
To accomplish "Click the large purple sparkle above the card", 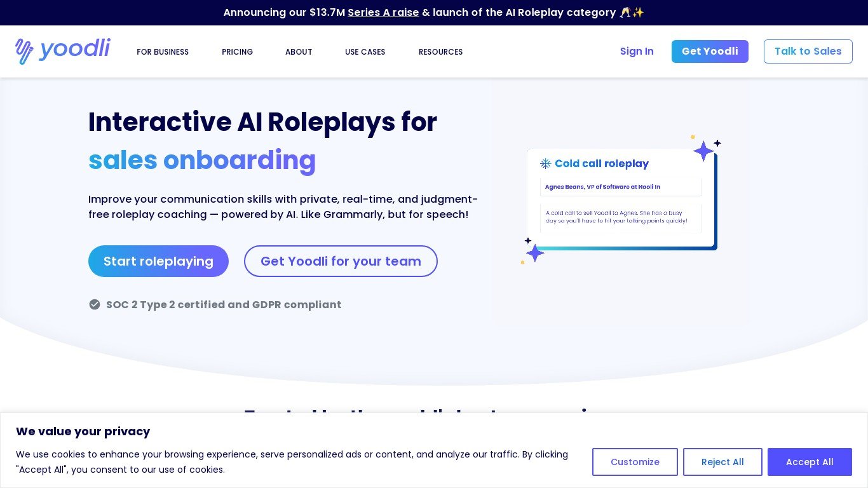I will pyautogui.click(x=703, y=151).
